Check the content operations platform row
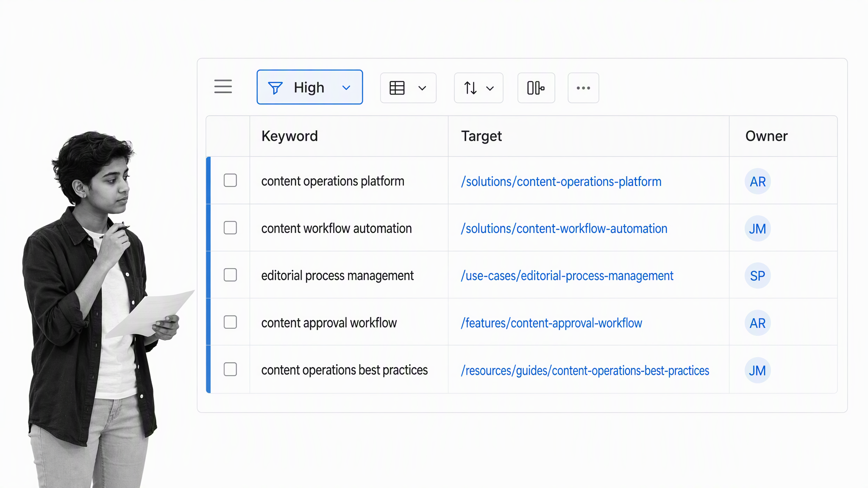Viewport: 868px width, 488px height. 230,180
